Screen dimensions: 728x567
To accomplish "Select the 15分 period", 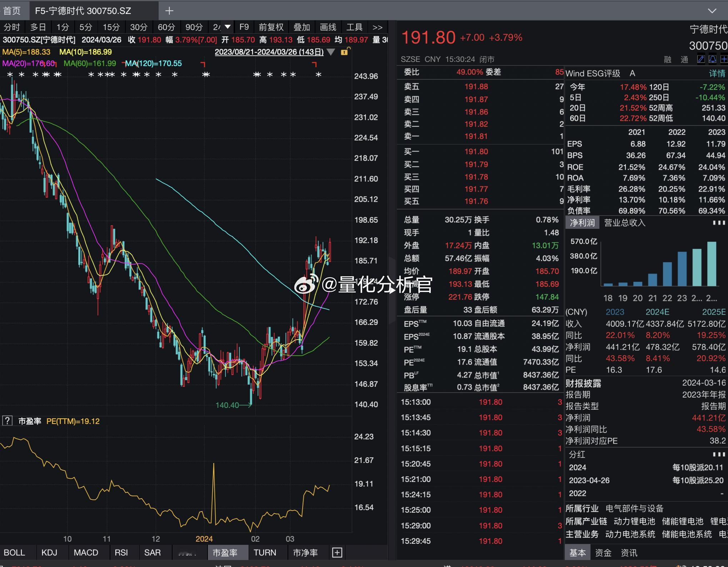I will point(111,27).
